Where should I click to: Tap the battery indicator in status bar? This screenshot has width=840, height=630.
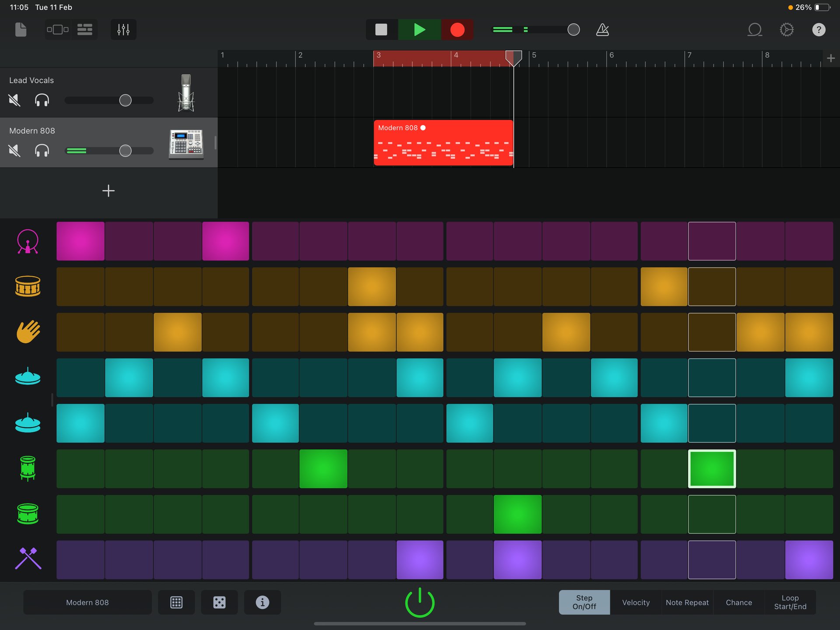coord(822,7)
